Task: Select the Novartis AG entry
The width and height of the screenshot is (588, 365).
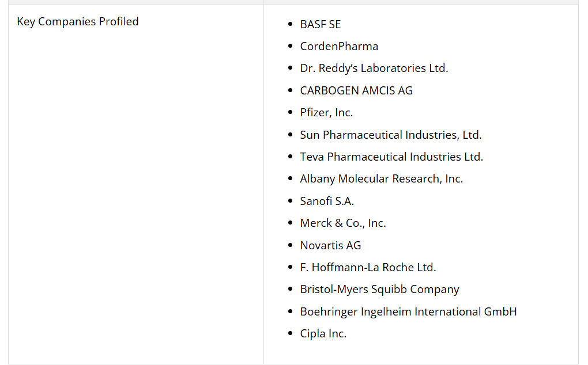Action: tap(330, 245)
